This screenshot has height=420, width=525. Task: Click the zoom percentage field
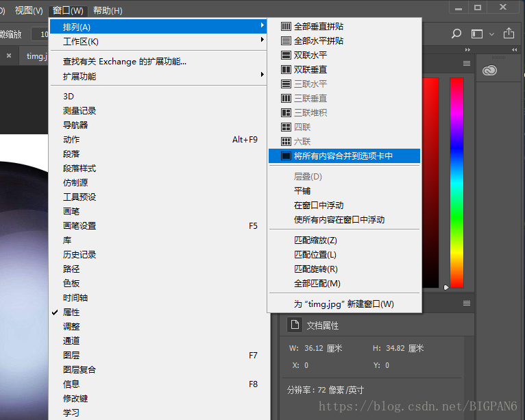point(40,34)
